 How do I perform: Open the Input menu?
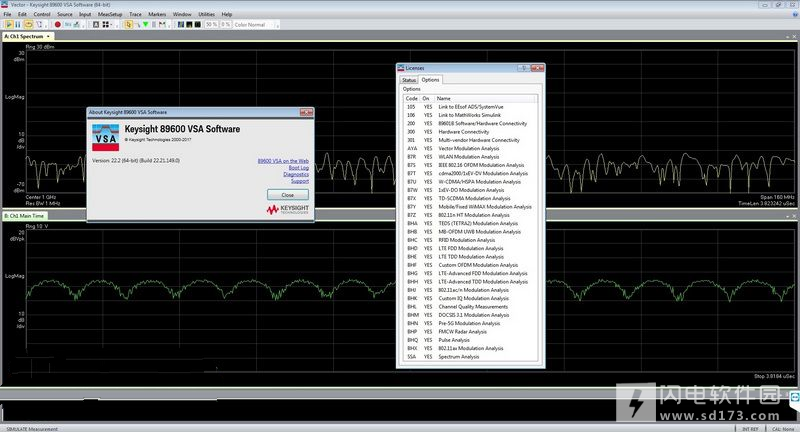point(85,14)
